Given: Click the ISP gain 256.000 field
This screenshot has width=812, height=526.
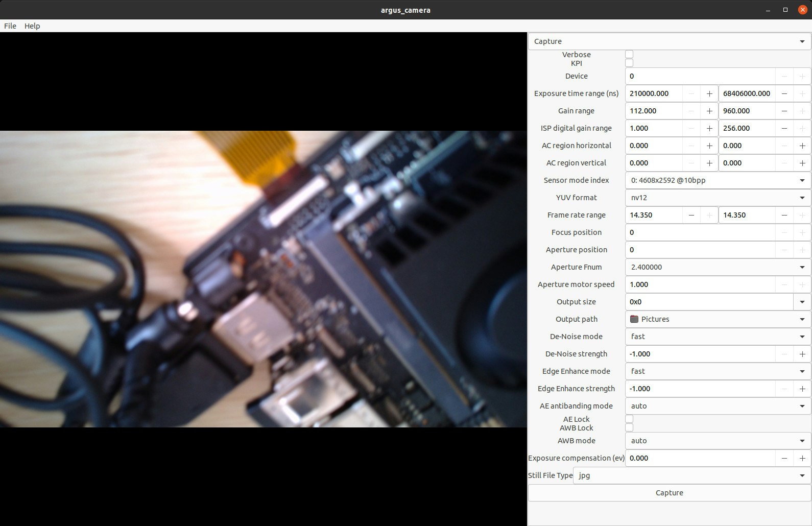Looking at the screenshot, I should (x=747, y=128).
